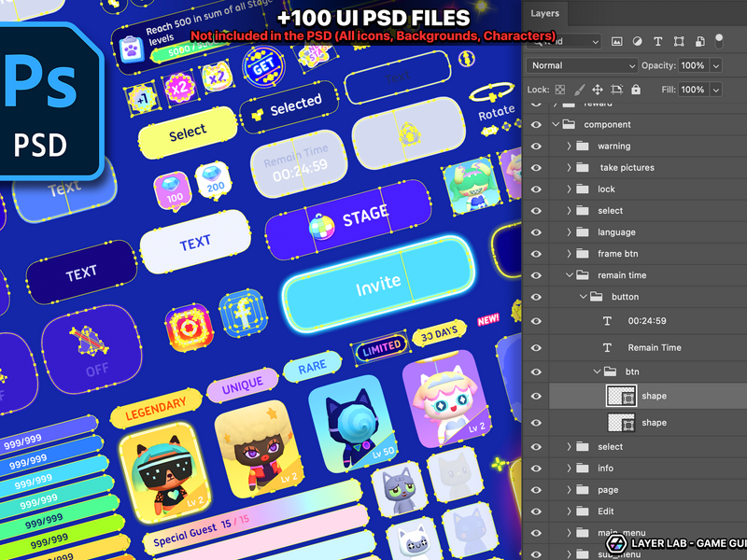The image size is (747, 560).
Task: Click the Instagram icon in the artwork
Action: [190, 328]
